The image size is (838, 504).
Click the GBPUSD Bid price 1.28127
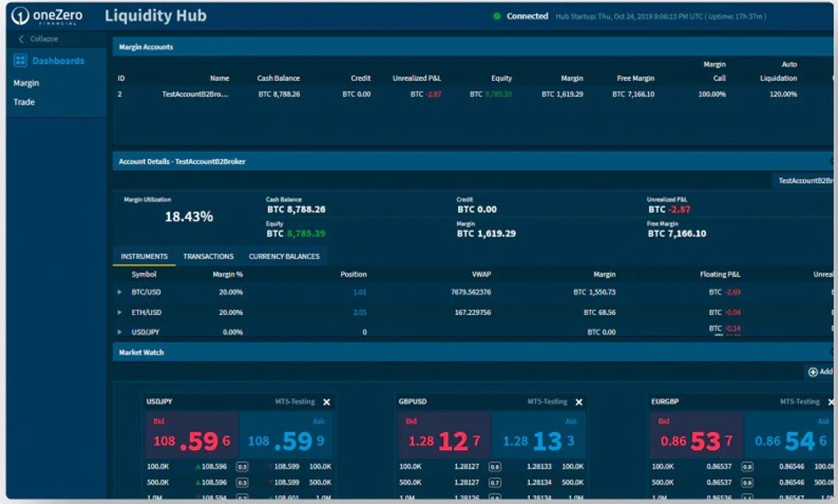click(444, 435)
